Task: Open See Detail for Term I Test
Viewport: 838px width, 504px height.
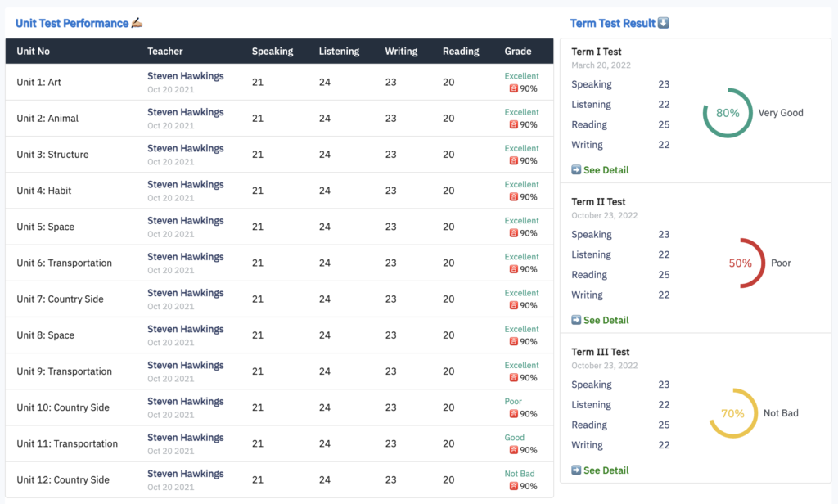Action: point(606,170)
